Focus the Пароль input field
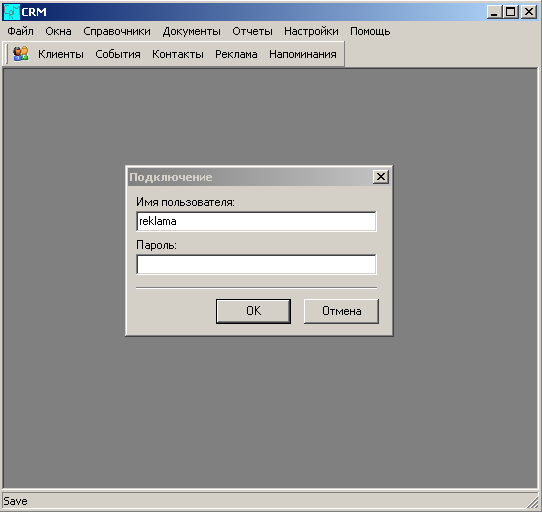This screenshot has height=512, width=542. pyautogui.click(x=256, y=264)
